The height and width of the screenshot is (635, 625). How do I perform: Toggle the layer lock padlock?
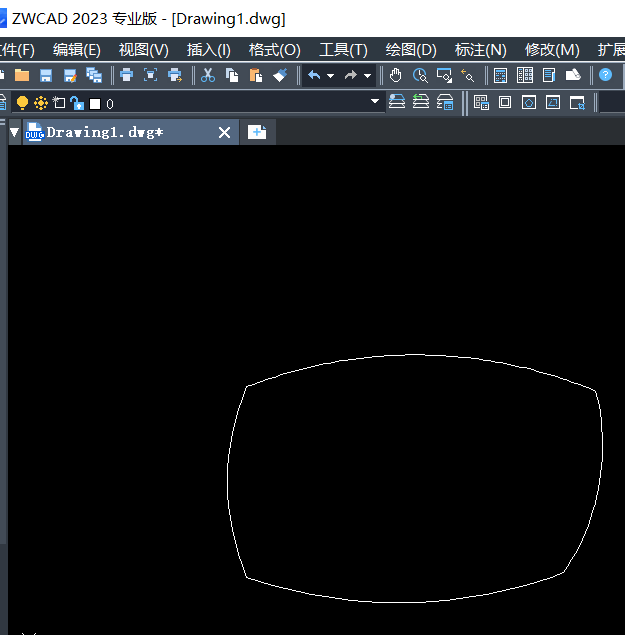(x=76, y=102)
